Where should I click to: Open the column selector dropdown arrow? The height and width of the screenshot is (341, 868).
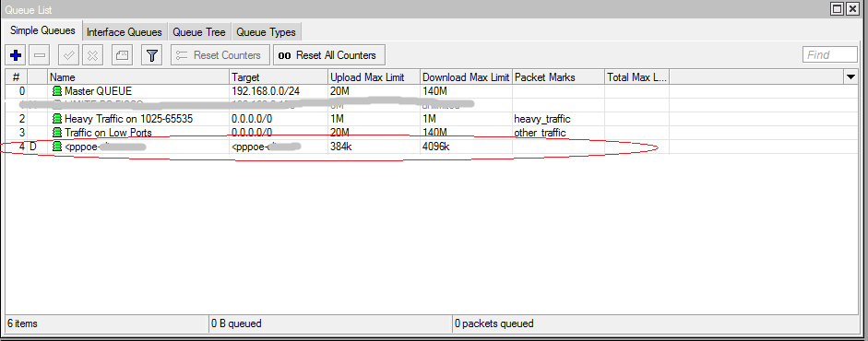pos(850,77)
